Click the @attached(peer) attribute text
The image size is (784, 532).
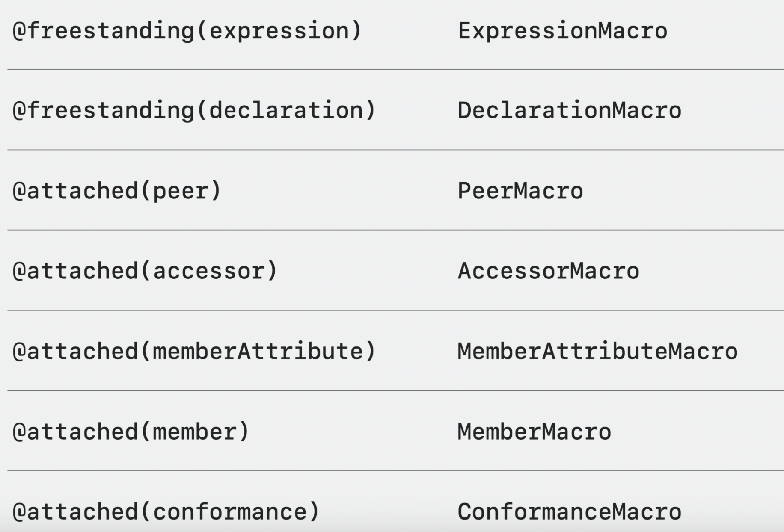tap(117, 191)
